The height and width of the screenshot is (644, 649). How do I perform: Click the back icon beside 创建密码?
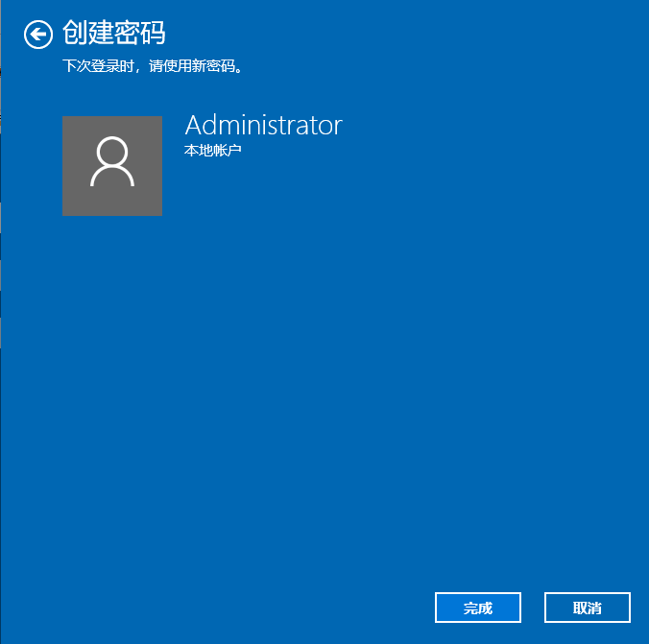[x=38, y=36]
